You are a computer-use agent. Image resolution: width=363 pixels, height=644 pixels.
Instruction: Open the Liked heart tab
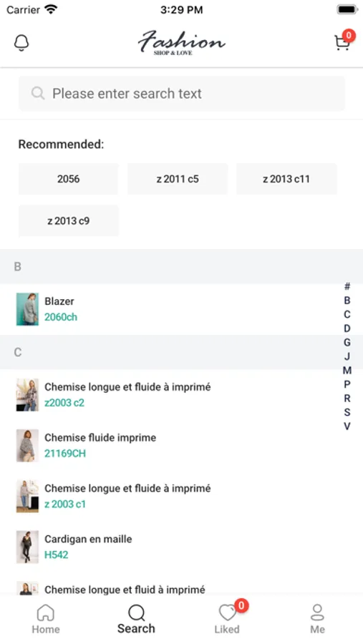[227, 619]
